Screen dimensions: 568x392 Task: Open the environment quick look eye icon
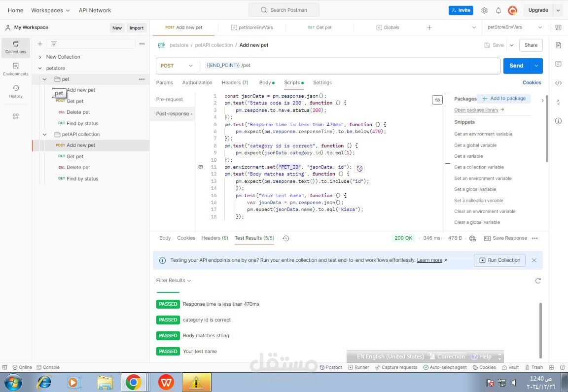point(559,28)
